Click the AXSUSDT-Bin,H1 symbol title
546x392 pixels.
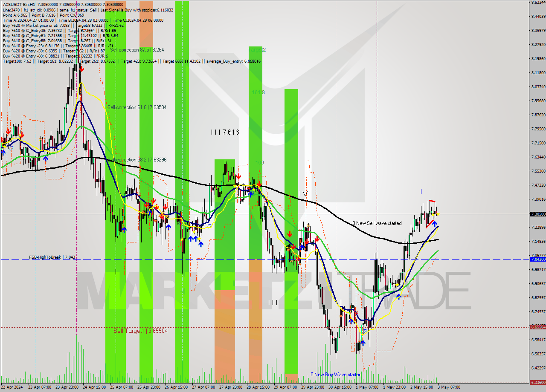(19, 4)
